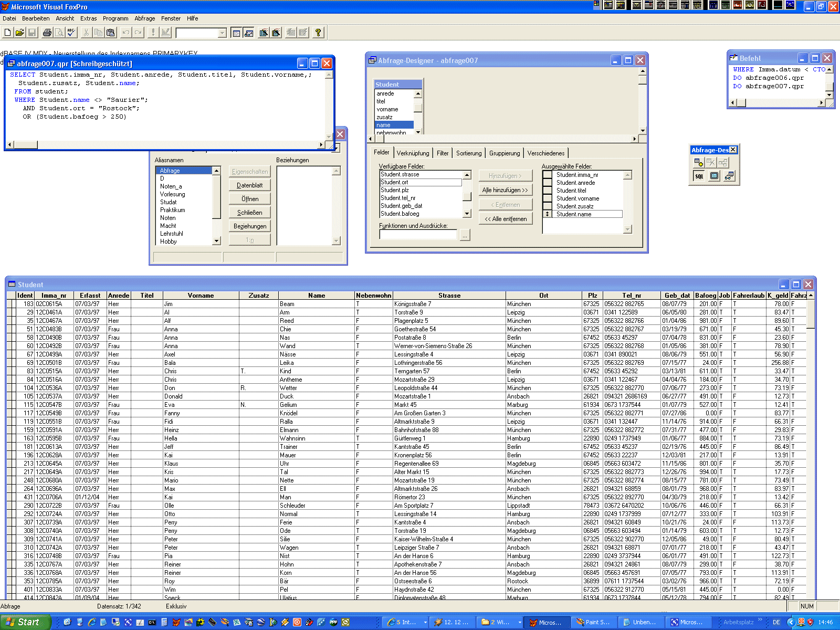Check the box beside Student.titel selected field
This screenshot has width=840, height=630.
(x=548, y=191)
